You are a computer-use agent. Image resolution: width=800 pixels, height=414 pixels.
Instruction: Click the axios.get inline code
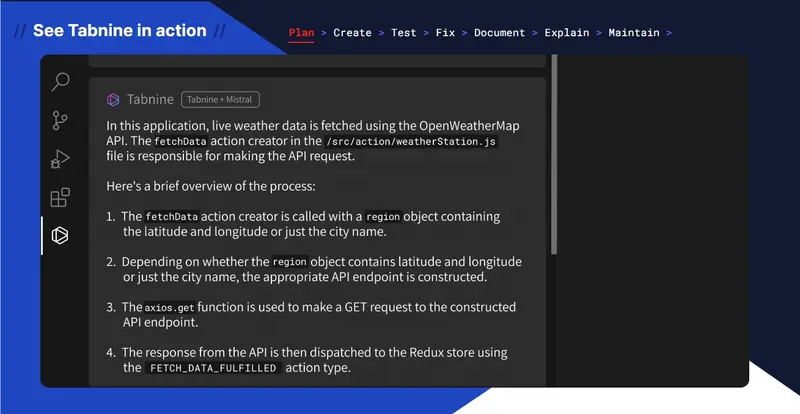[169, 308]
